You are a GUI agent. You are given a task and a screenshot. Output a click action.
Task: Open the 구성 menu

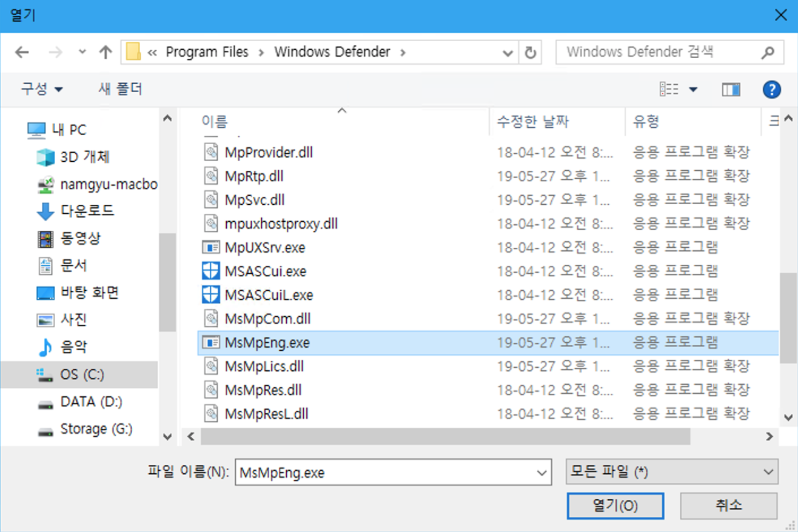[42, 90]
